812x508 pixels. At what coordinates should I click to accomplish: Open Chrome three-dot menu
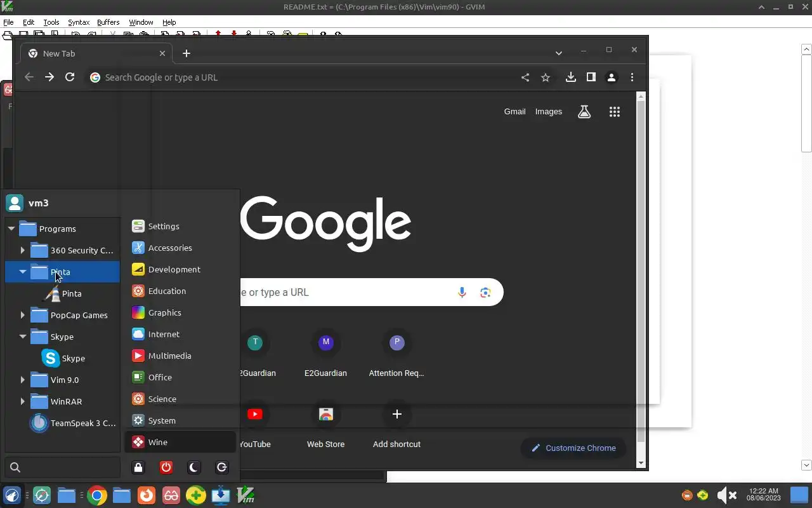[632, 77]
